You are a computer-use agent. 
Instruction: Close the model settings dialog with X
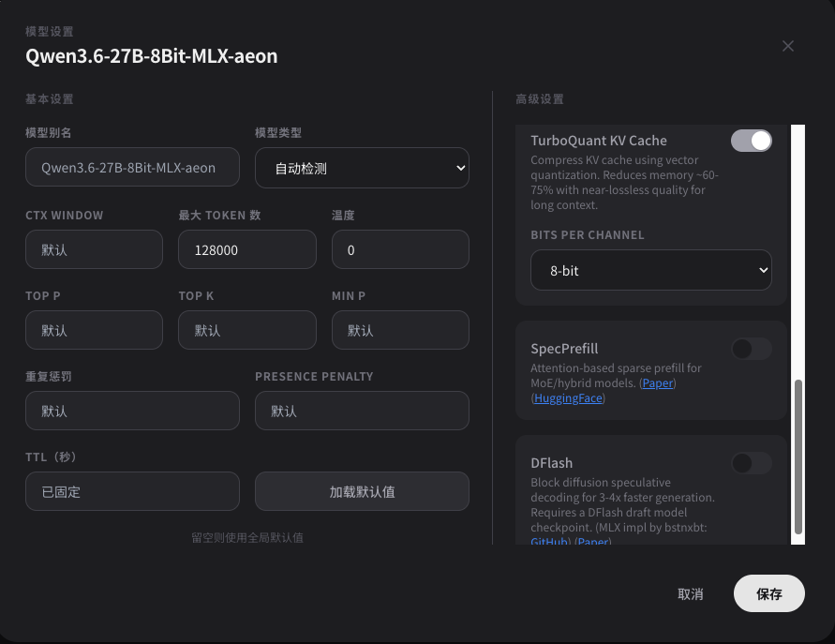[787, 46]
